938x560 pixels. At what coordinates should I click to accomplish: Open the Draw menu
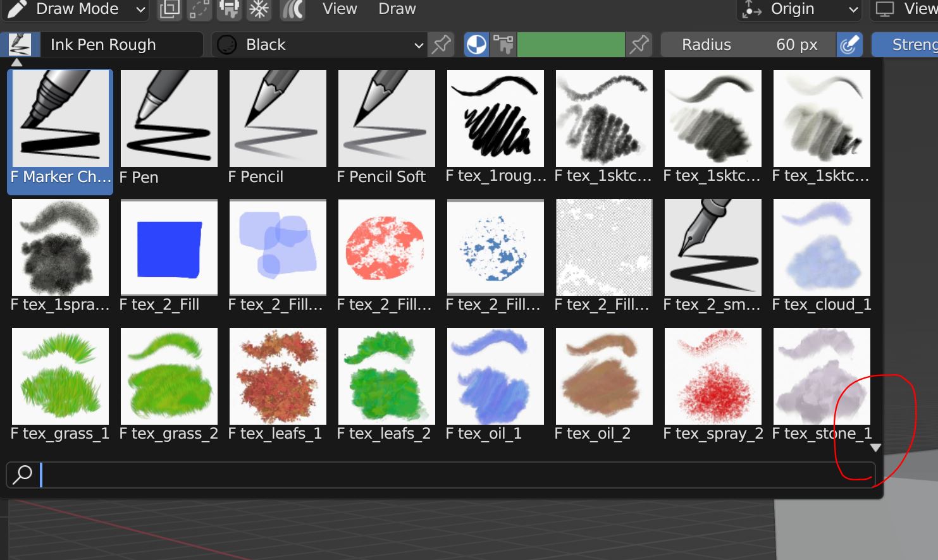click(x=397, y=9)
